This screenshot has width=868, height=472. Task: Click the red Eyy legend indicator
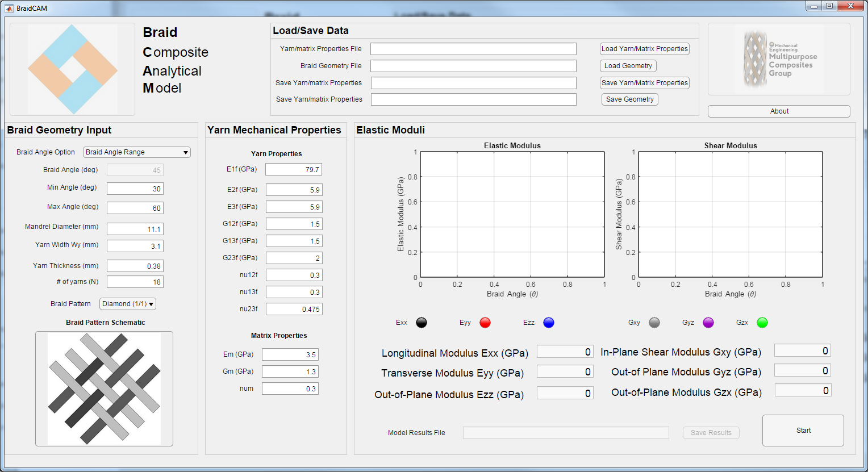click(x=485, y=323)
